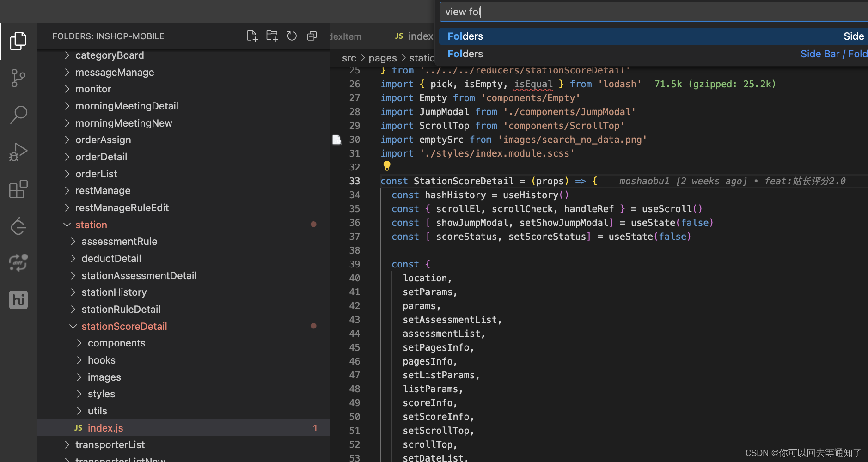868x462 pixels.
Task: Expand the messageManage folder
Action: (x=67, y=72)
